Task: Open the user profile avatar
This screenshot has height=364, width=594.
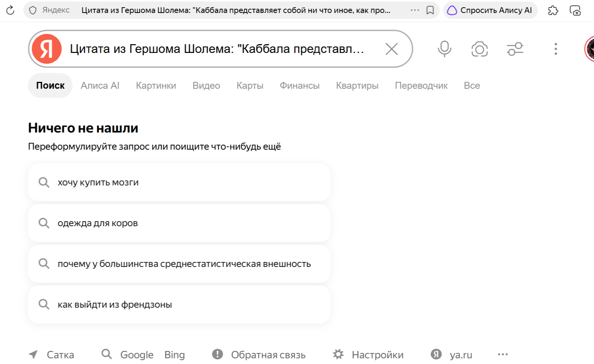Action: coord(589,49)
